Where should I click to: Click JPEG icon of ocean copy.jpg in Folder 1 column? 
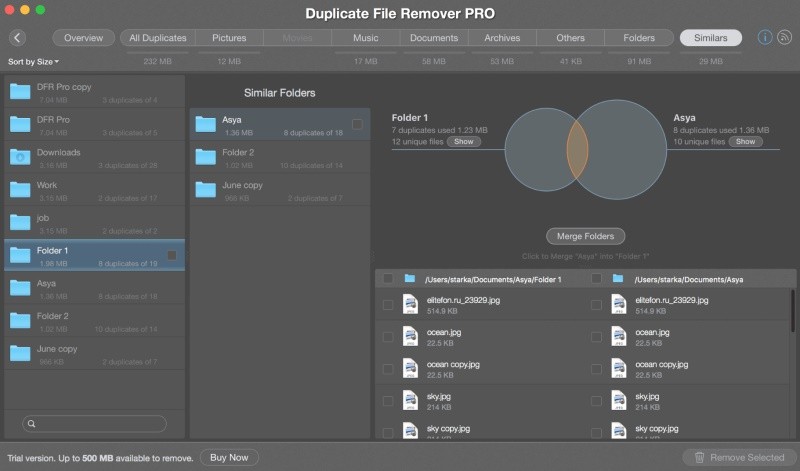click(x=410, y=368)
